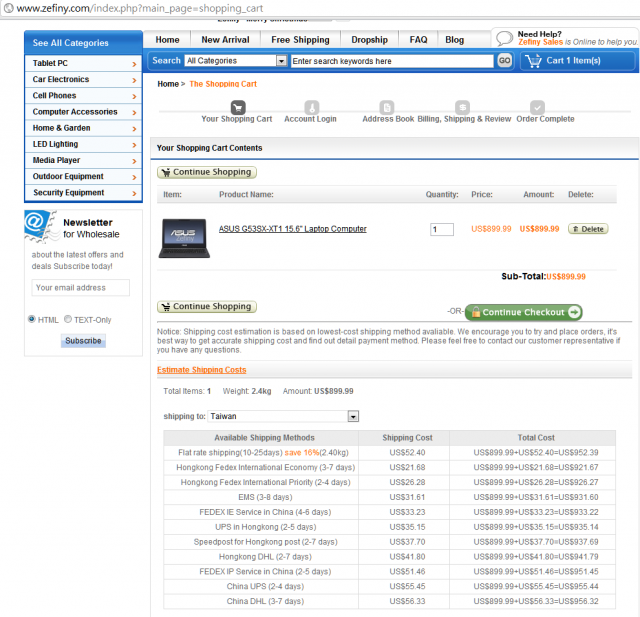
Task: Click the EMS (3-8 days) row
Action: (x=389, y=497)
